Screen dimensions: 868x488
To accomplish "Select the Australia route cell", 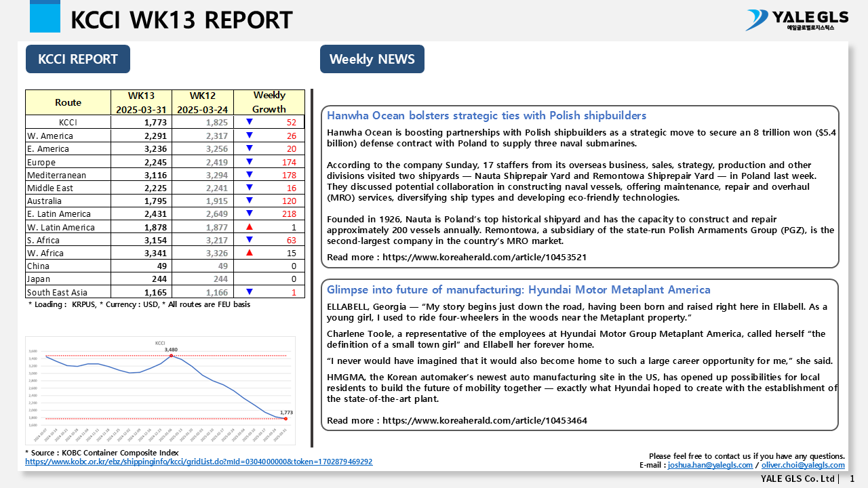I will (x=68, y=201).
